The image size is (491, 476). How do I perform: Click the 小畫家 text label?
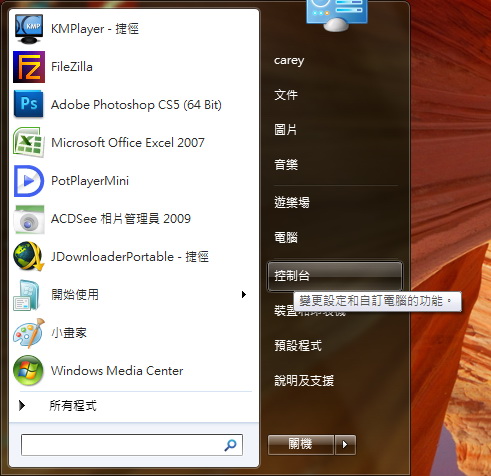69,333
